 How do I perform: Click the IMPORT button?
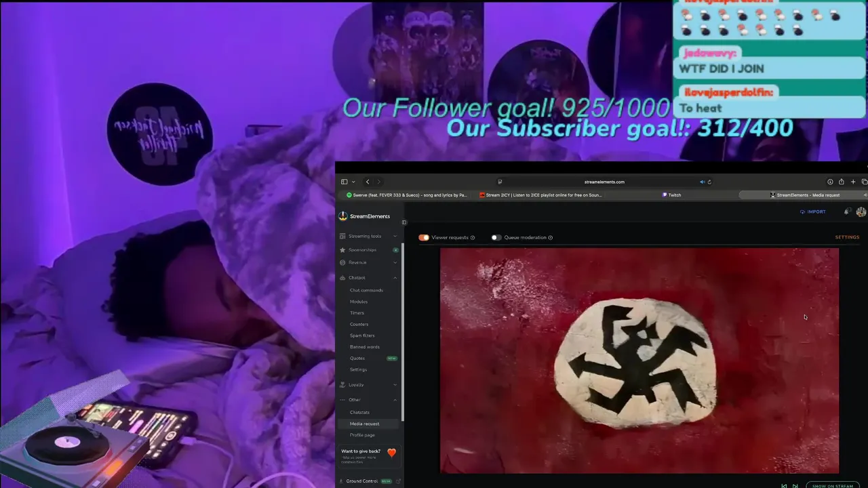pos(812,211)
